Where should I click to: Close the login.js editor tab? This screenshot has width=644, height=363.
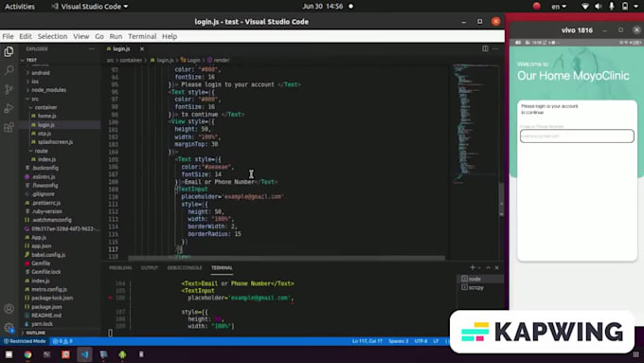coord(142,49)
